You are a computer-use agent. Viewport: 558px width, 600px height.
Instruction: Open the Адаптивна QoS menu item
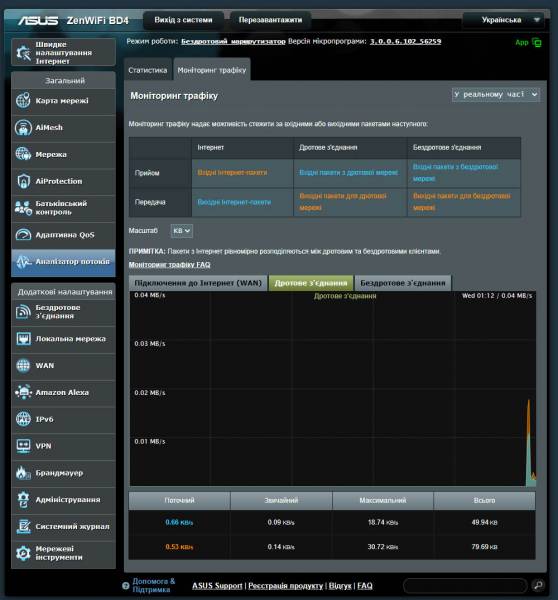coord(64,235)
